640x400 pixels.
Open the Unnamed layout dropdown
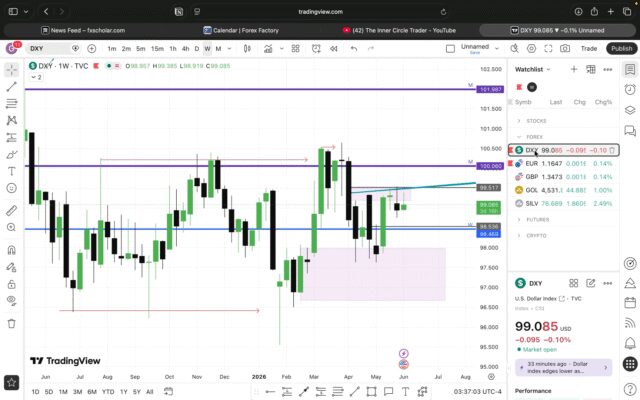(497, 49)
